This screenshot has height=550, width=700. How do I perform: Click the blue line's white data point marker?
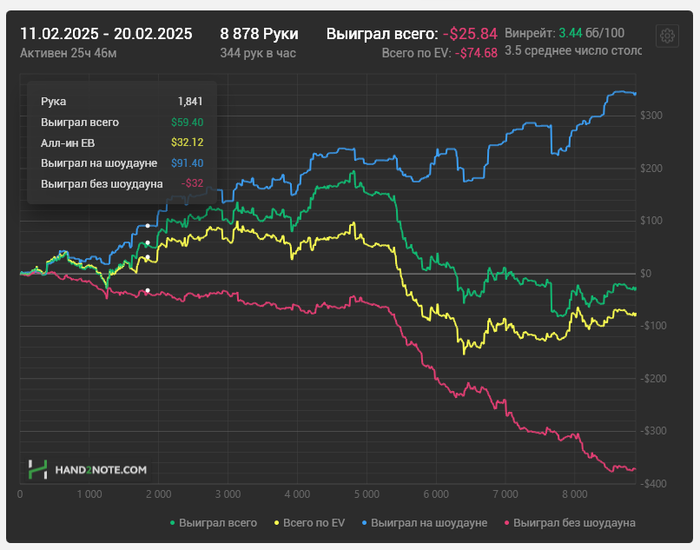(148, 226)
